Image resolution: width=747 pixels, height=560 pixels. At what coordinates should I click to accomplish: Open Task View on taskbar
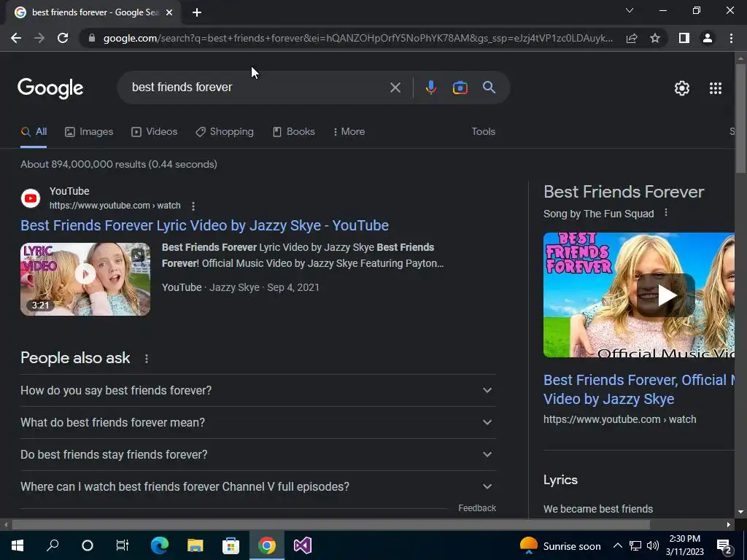point(123,545)
